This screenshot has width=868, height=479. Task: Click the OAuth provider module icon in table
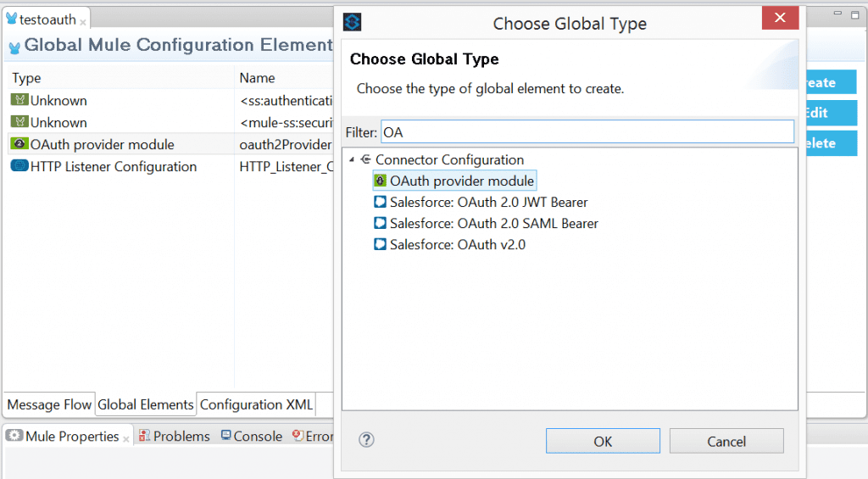pos(19,144)
